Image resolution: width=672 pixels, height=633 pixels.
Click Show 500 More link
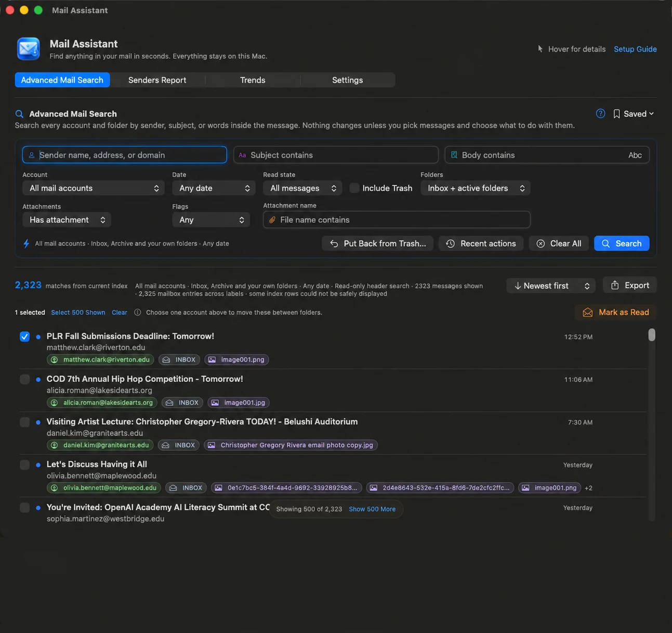[x=372, y=509]
